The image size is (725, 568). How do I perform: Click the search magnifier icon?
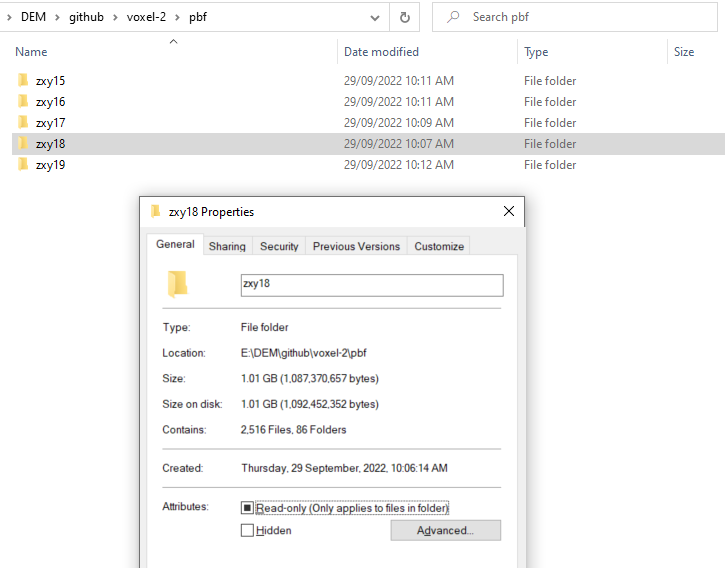tap(453, 17)
